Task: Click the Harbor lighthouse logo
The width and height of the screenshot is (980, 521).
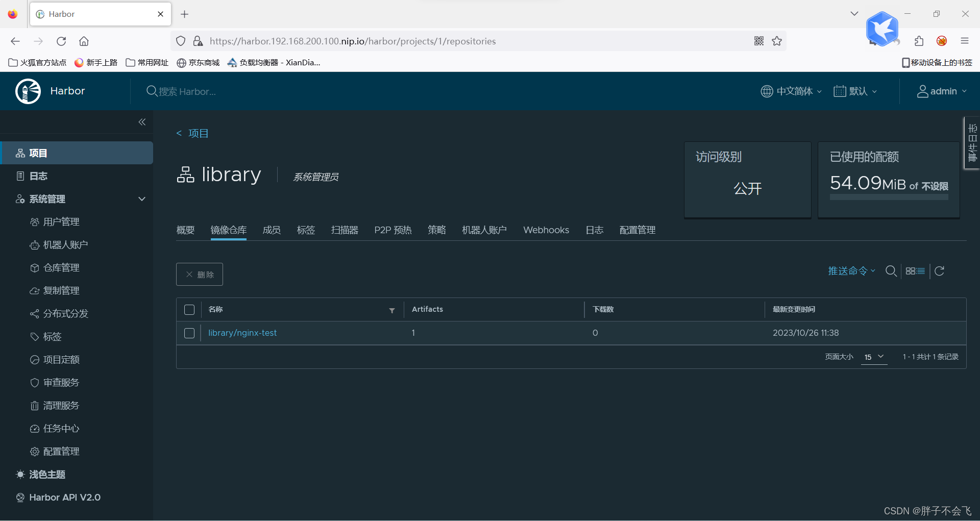Action: tap(28, 91)
